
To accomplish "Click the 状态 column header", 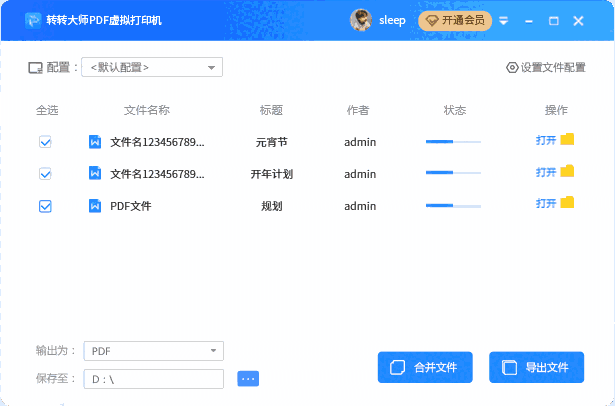I will coord(455,110).
